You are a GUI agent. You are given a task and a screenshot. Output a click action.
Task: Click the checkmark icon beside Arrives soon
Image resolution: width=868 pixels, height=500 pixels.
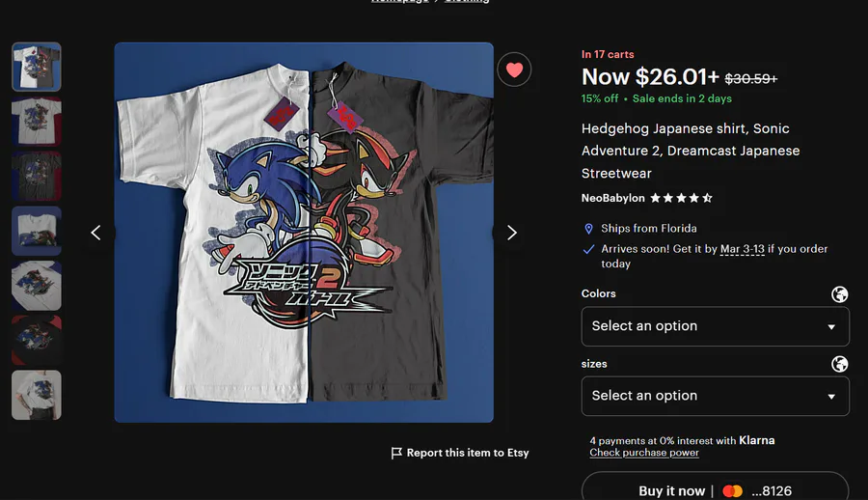click(589, 249)
